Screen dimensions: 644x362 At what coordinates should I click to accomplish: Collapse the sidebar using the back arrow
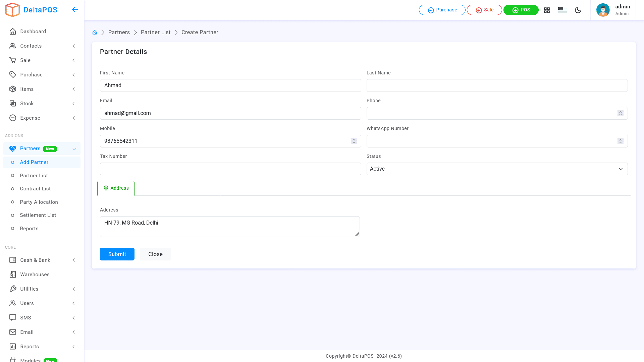(x=75, y=9)
